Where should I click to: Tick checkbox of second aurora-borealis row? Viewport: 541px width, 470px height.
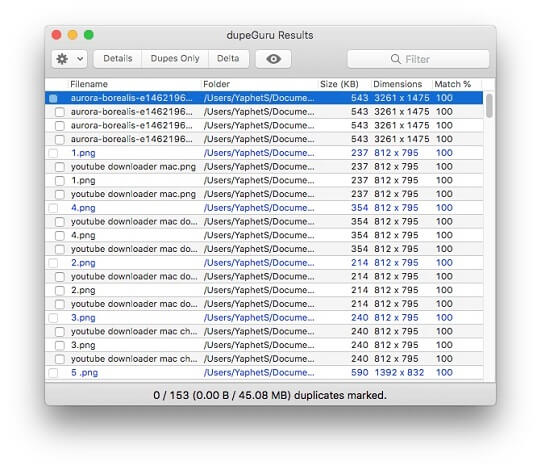[60, 112]
